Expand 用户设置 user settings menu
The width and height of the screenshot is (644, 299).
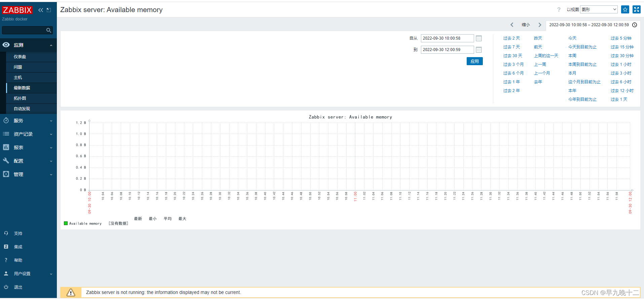click(x=28, y=274)
